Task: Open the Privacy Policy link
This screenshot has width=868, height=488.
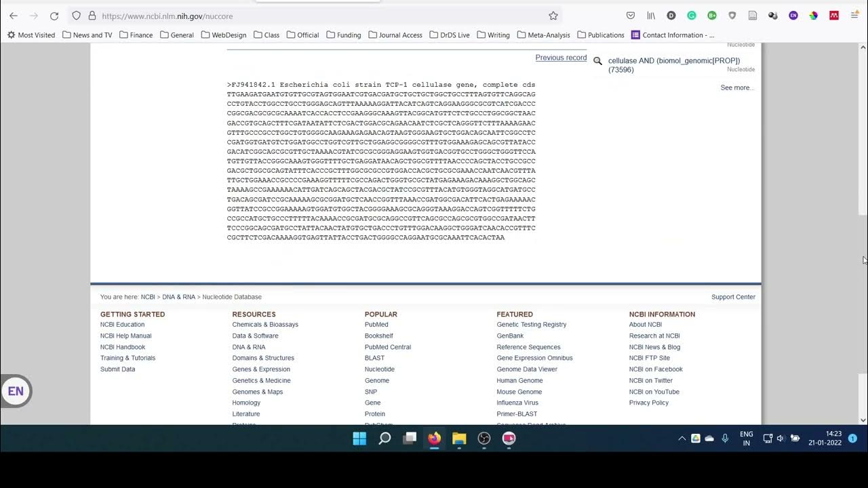Action: click(x=648, y=403)
